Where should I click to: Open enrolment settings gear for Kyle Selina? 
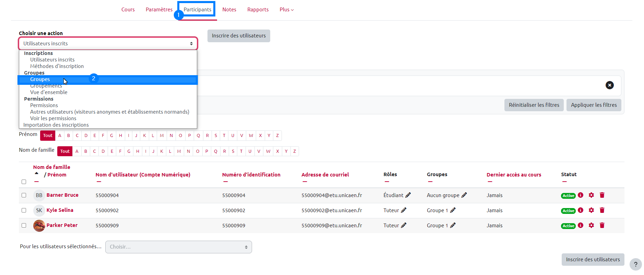click(x=591, y=210)
